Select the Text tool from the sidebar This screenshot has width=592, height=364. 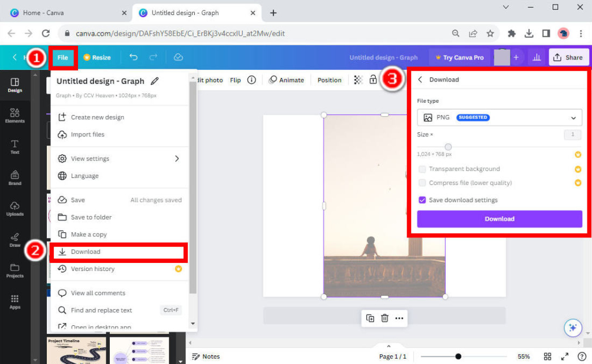(14, 146)
